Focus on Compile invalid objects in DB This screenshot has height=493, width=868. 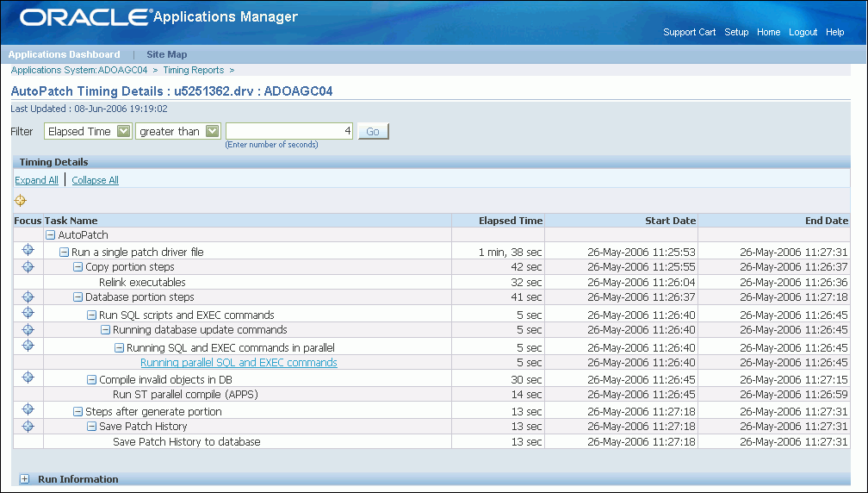tap(28, 378)
